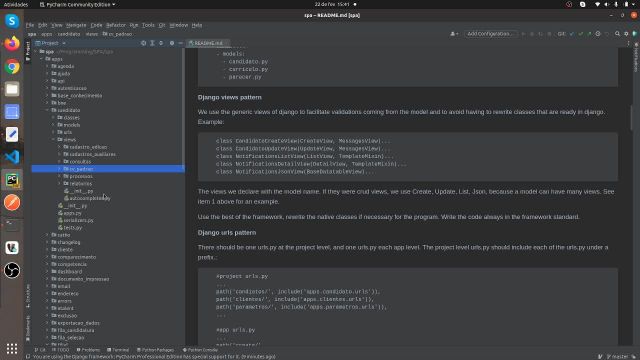Open Visual Studio Code from the dock
The image size is (640, 360).
[12, 157]
